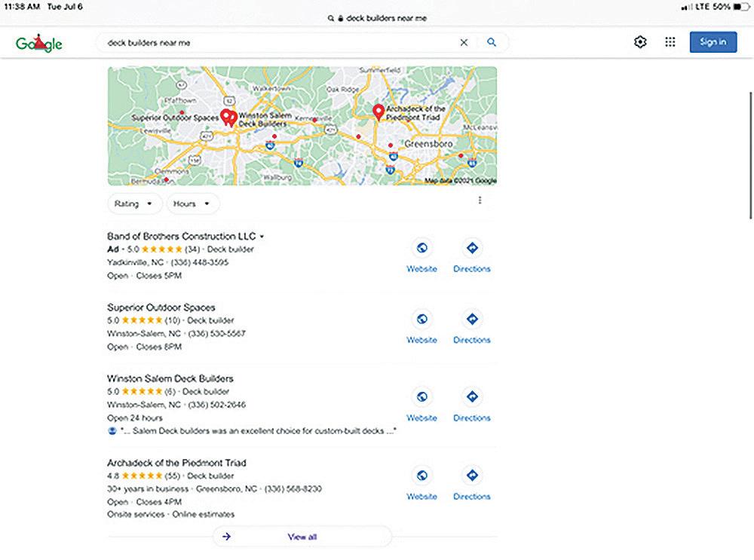Open Website icon for Archadeck
754x560 pixels.
tap(421, 476)
